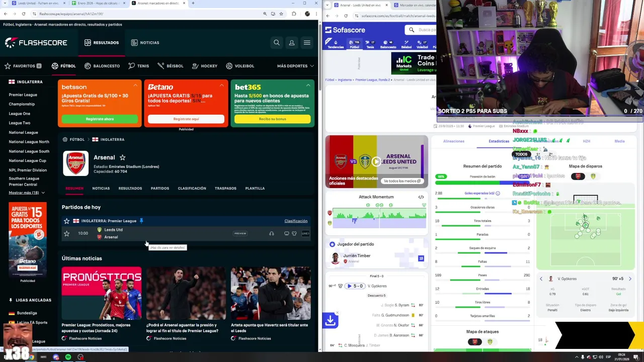Open the PLANTILLA tab on Arsenal page
Screen dimensions: 644x362
pyautogui.click(x=255, y=189)
